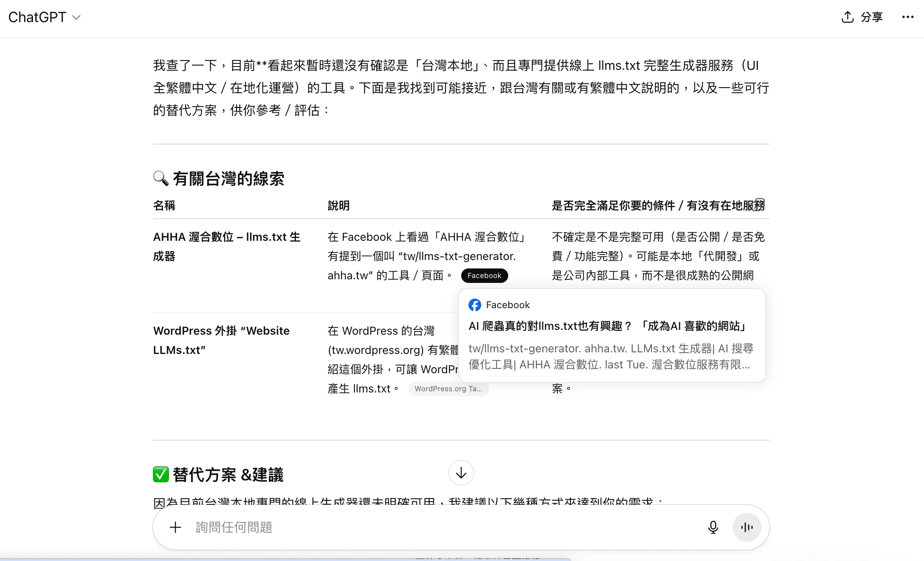
Task: Open the ChatGPT model selector dropdown
Action: pos(76,17)
